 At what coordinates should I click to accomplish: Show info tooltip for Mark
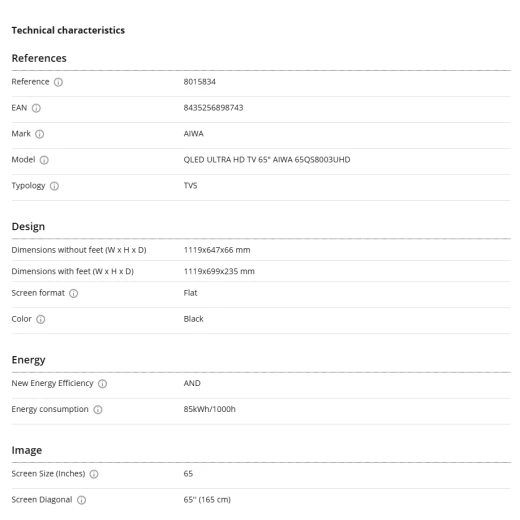click(x=39, y=134)
